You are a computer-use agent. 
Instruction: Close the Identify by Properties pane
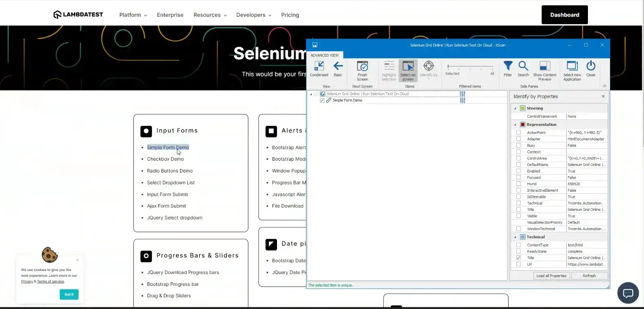click(603, 96)
